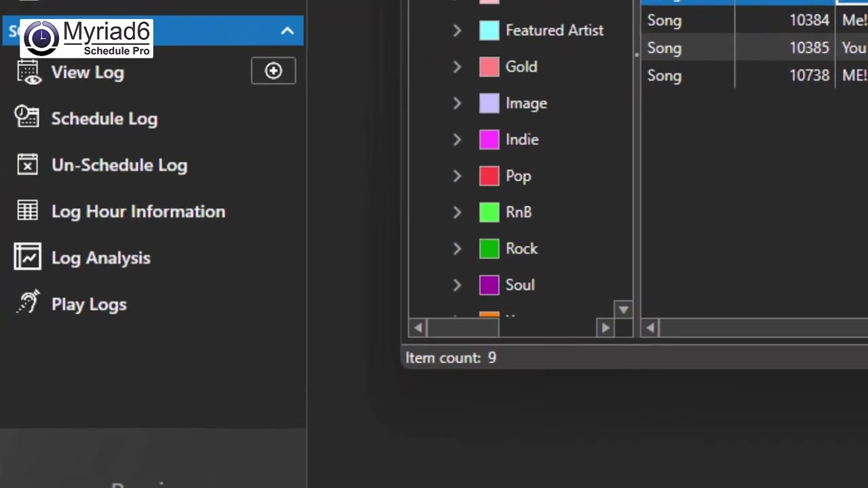This screenshot has width=868, height=488.
Task: Expand the Rock category node
Action: 457,249
